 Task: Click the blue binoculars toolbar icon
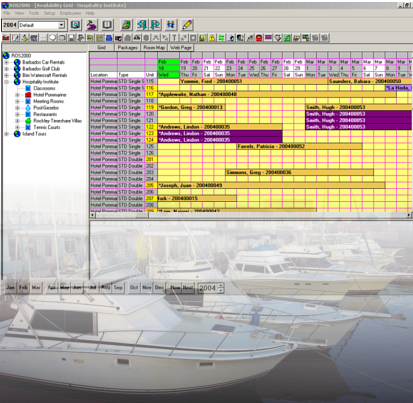point(171,25)
